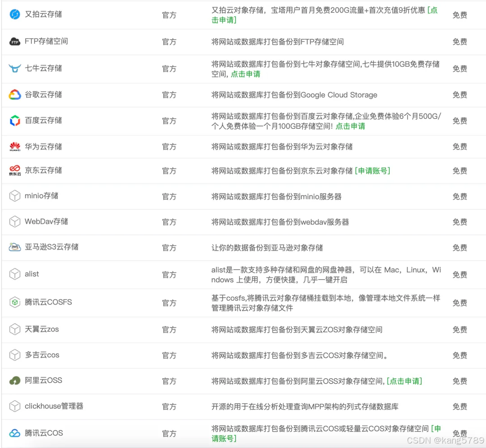Select the 京东云存储 plugin name
Viewport: 486px width, 448px height.
coord(43,170)
